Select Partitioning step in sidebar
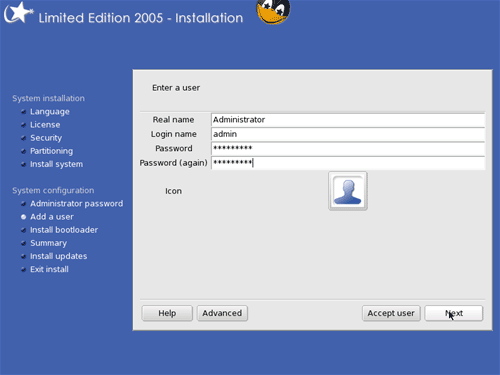 tap(51, 151)
